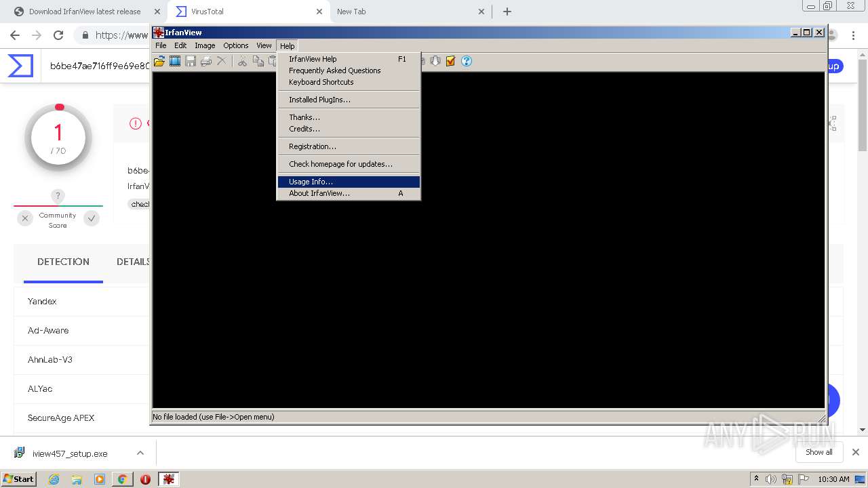Vote negative with the X community button
The width and height of the screenshot is (868, 488).
(25, 218)
